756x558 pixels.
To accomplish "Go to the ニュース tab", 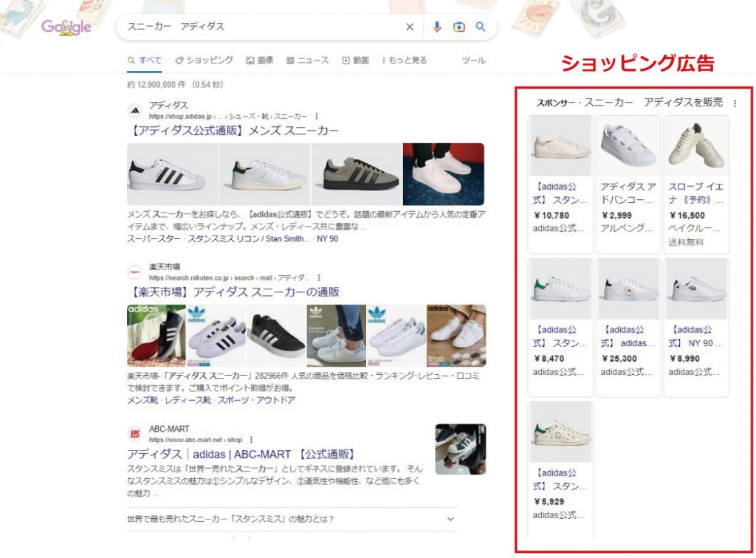I will tap(308, 61).
